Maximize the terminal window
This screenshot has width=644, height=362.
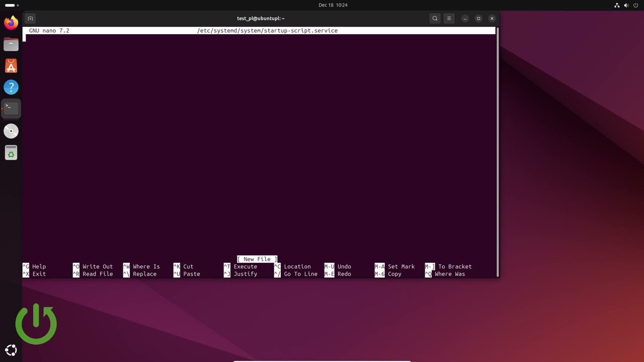click(x=478, y=19)
